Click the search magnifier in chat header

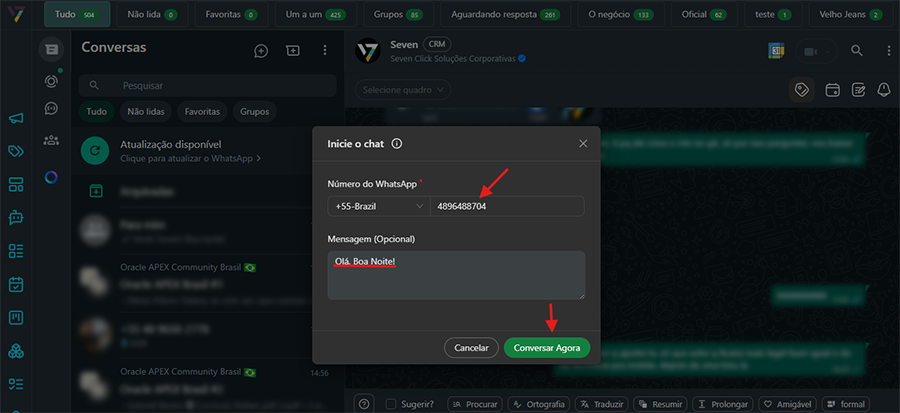[857, 51]
